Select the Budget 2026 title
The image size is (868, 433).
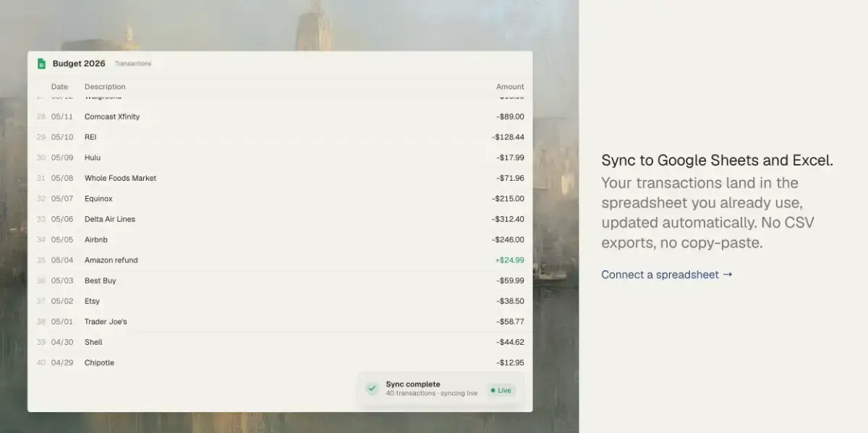click(x=79, y=64)
